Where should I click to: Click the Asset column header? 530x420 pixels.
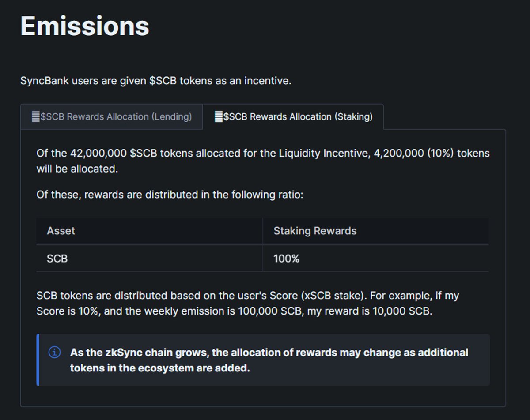coord(149,231)
